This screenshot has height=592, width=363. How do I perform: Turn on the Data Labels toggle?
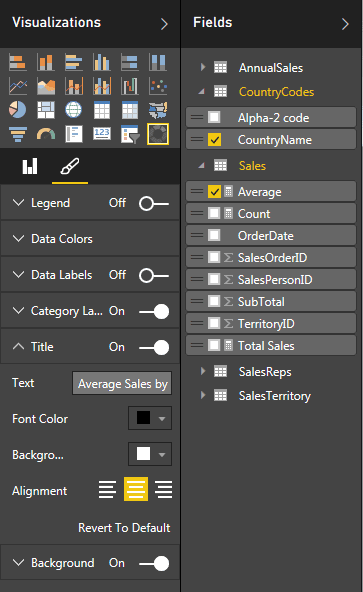point(154,276)
